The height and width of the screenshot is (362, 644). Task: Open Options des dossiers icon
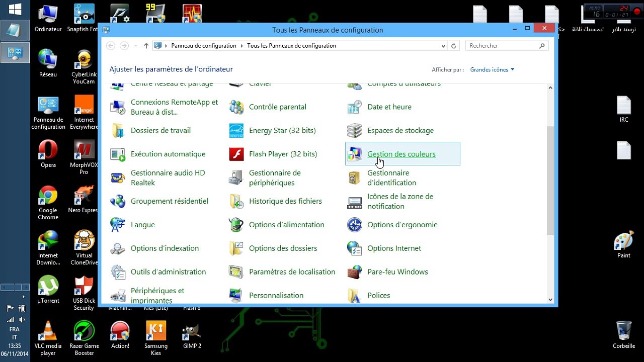click(x=236, y=248)
